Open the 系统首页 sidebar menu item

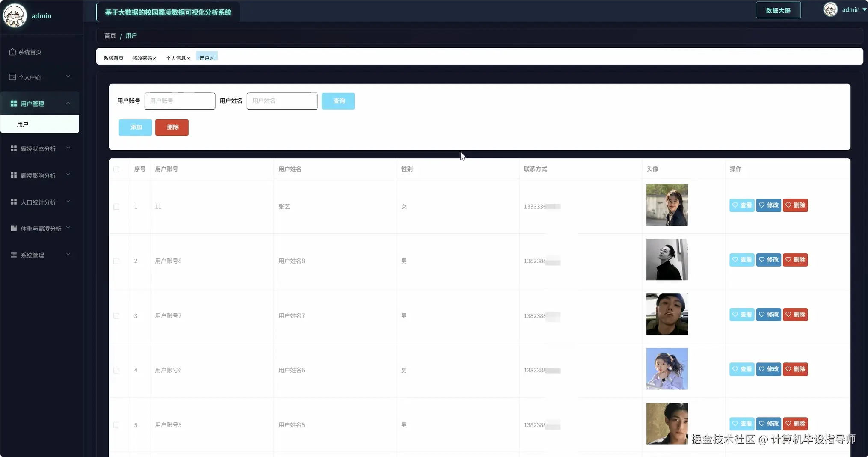pos(40,52)
